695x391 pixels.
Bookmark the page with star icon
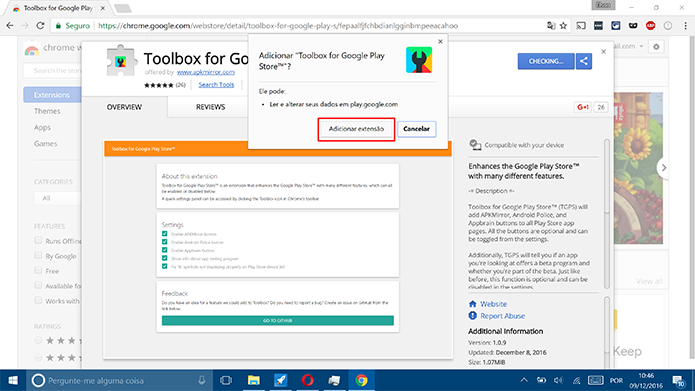[563, 26]
